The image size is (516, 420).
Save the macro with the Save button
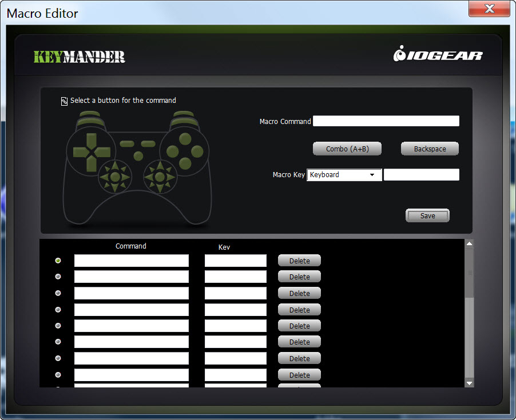(427, 215)
